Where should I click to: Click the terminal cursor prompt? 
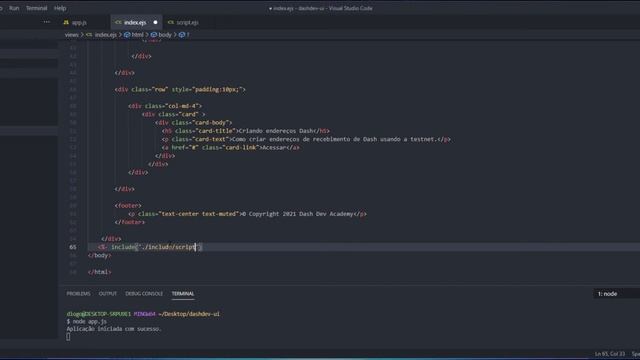pos(68,337)
